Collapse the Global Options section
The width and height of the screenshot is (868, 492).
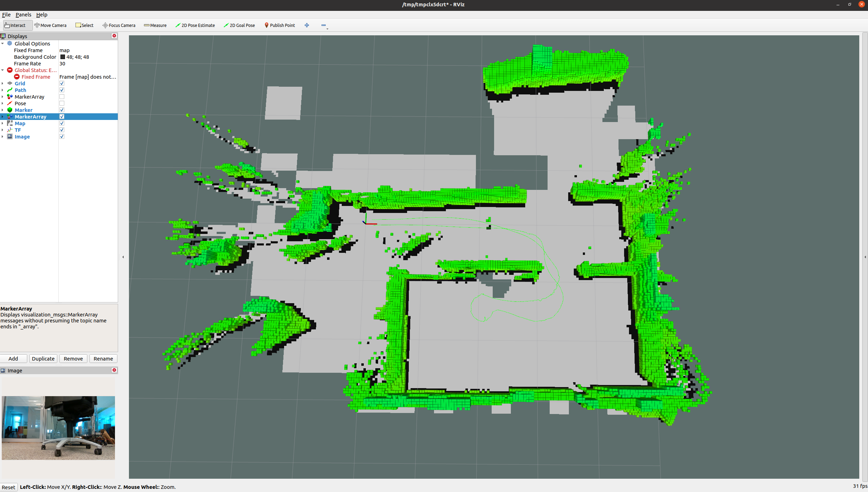click(3, 43)
